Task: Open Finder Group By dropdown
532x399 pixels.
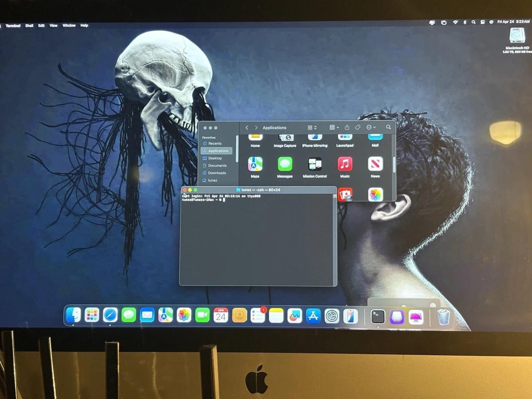Action: (334, 127)
